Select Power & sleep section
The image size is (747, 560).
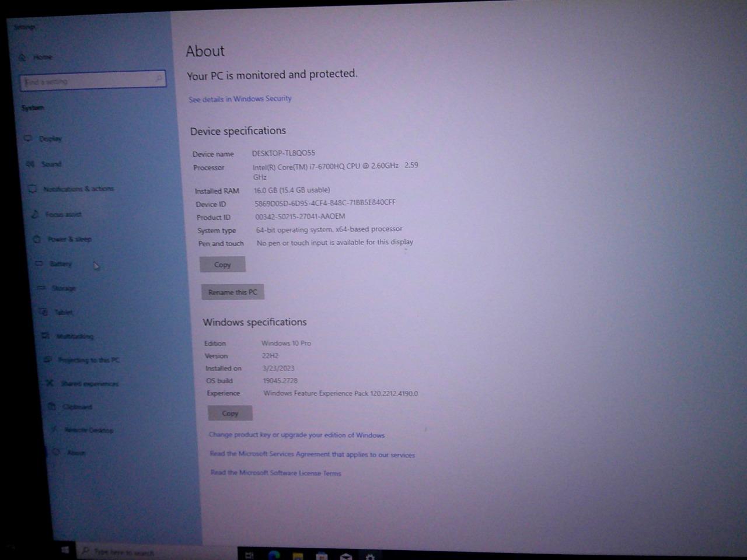(63, 239)
